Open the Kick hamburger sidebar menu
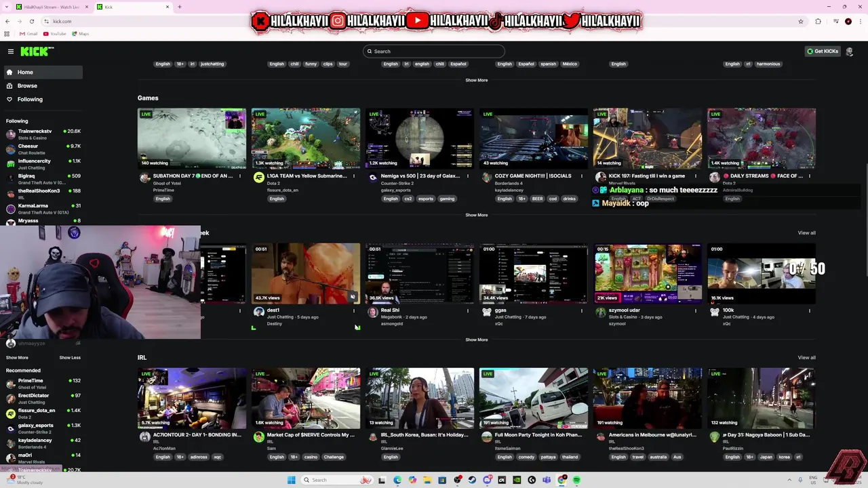 point(11,52)
